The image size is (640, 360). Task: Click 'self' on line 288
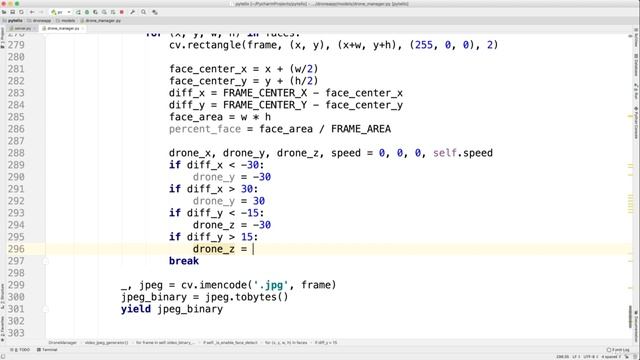click(x=444, y=153)
